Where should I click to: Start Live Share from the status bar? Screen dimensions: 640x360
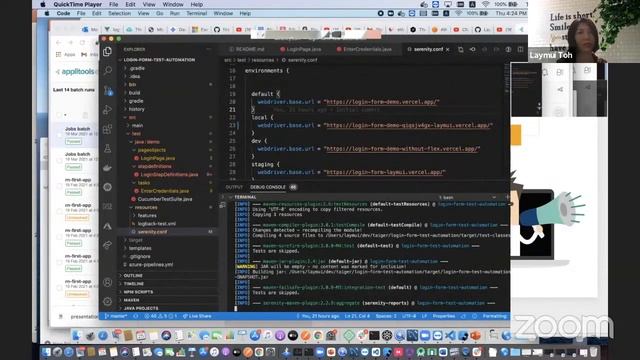197,316
